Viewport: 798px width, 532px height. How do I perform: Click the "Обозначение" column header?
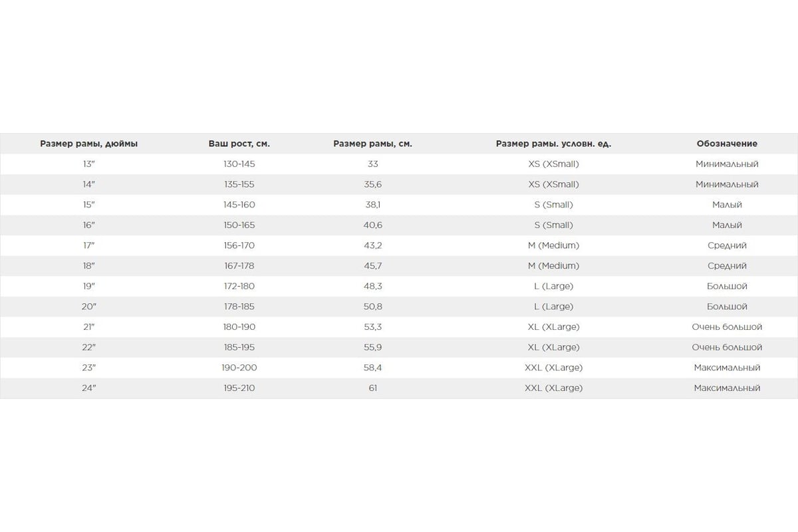coord(727,144)
